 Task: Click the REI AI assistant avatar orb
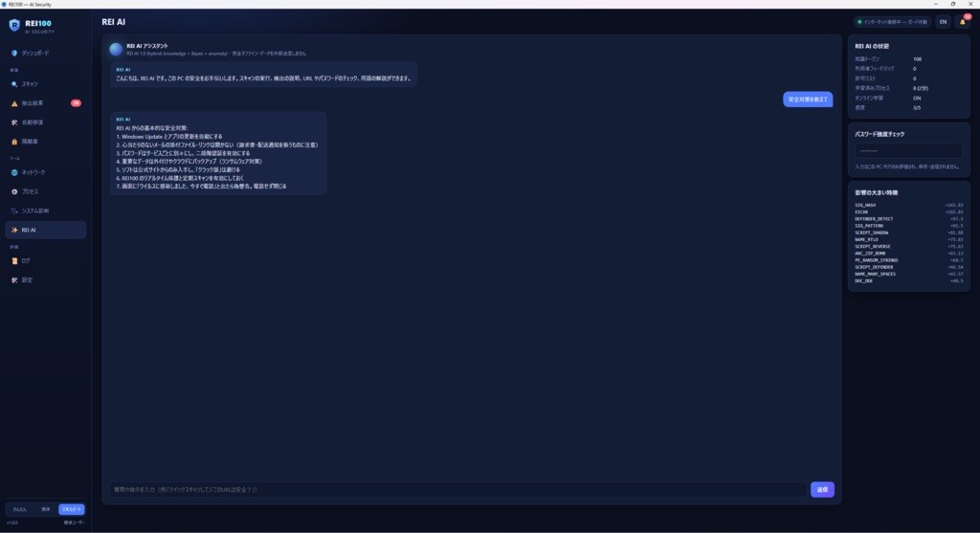[x=116, y=49]
